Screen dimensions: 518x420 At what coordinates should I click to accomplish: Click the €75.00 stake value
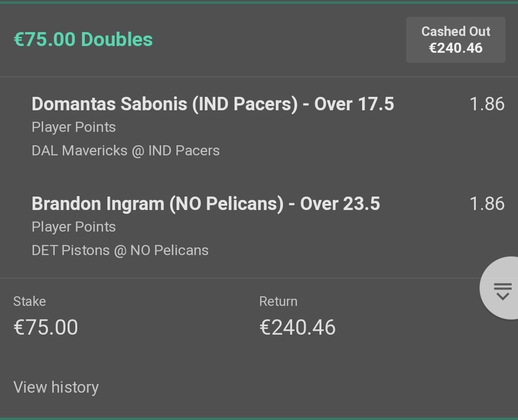click(x=46, y=327)
